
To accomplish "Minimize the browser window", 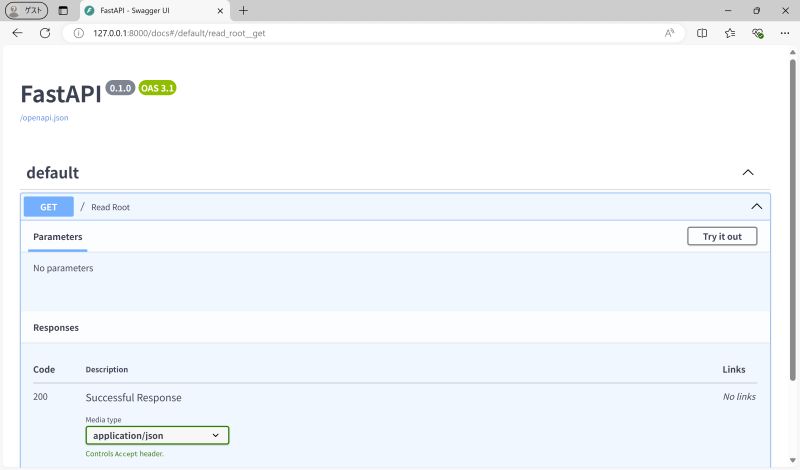I will coord(728,10).
